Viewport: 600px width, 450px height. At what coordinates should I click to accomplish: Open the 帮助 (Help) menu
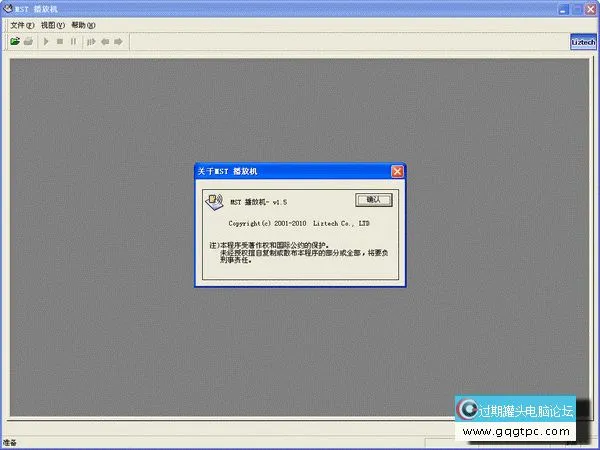tap(83, 25)
